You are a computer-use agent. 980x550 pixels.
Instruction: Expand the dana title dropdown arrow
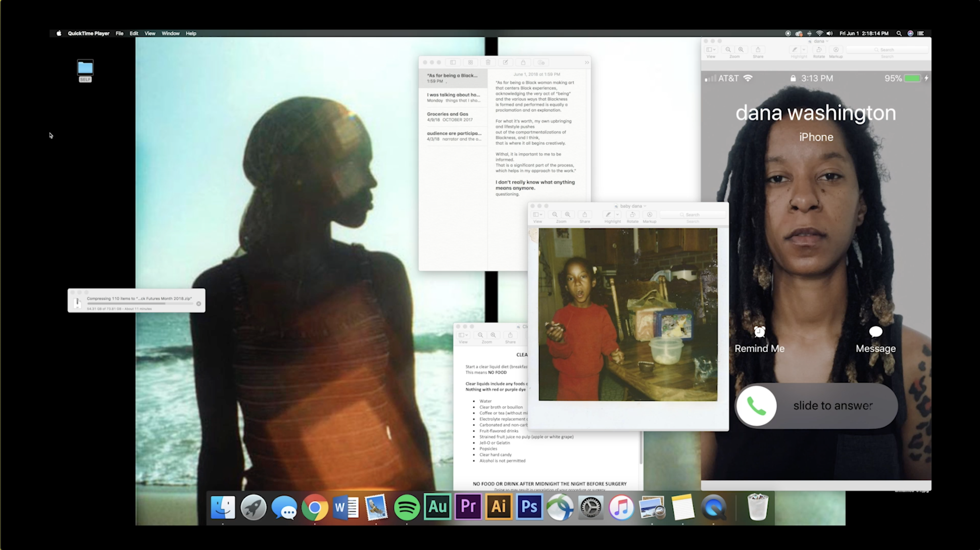tap(827, 41)
